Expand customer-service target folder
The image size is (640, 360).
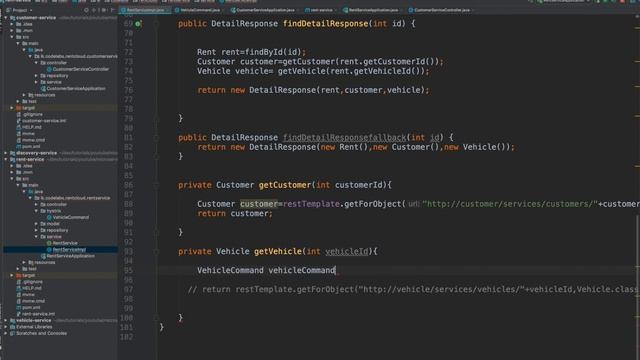(12, 108)
